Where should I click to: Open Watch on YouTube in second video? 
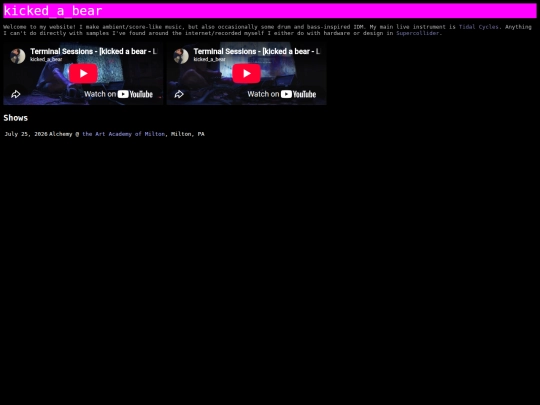(281, 94)
